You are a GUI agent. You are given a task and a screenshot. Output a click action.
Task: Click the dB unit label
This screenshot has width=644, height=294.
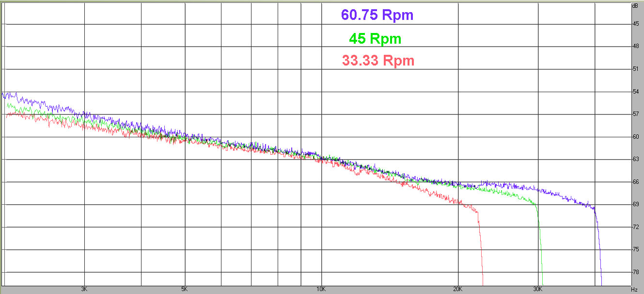click(635, 6)
